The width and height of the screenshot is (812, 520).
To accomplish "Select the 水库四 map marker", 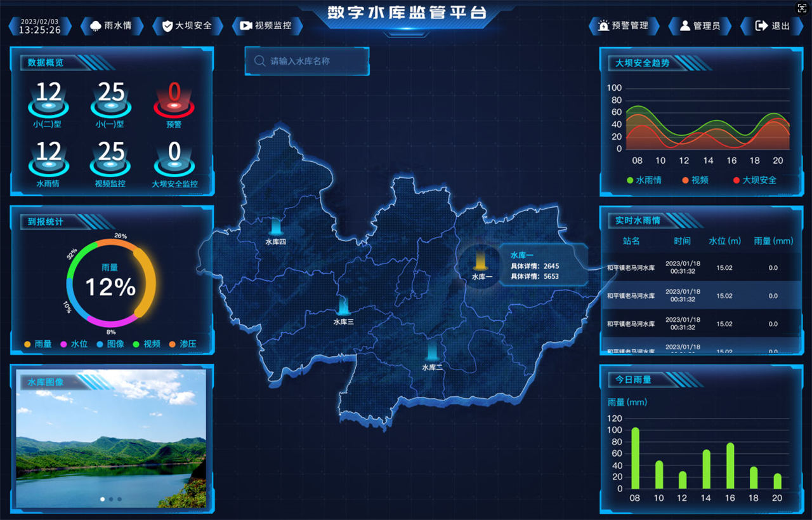I will tap(275, 226).
